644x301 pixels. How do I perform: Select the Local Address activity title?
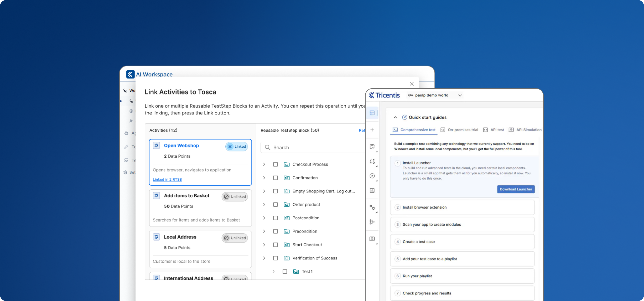[180, 237]
